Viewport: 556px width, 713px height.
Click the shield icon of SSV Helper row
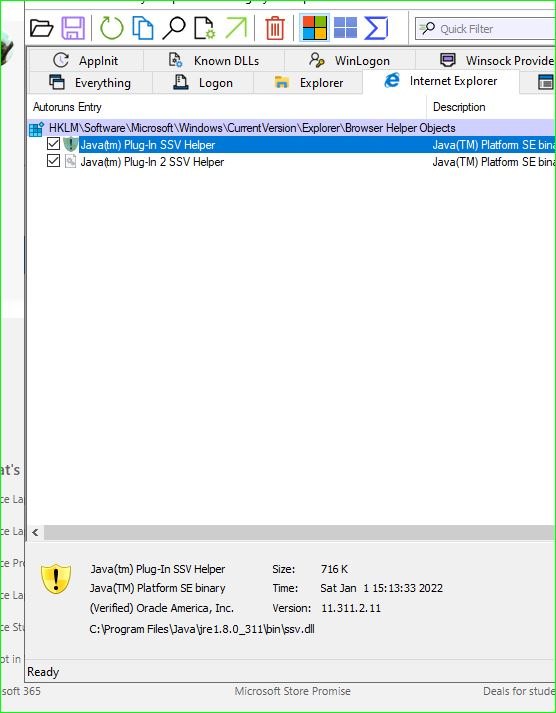coord(70,145)
